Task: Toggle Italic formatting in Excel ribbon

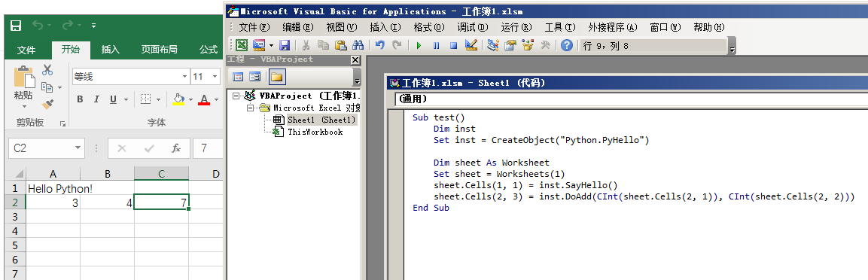Action: 96,99
